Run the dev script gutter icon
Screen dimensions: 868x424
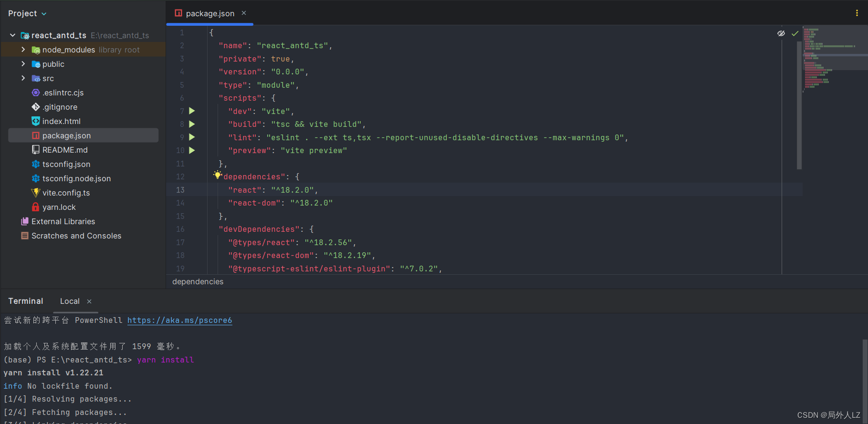point(192,111)
